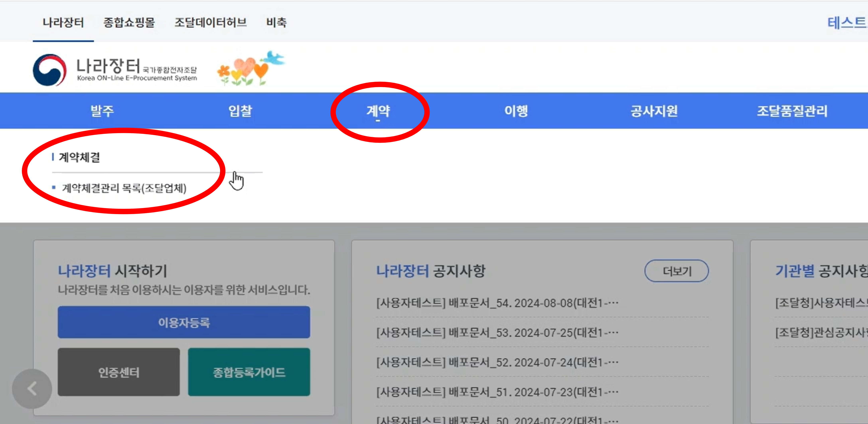Viewport: 868px width, 424px height.
Task: Open the 인증센터 button
Action: [119, 372]
